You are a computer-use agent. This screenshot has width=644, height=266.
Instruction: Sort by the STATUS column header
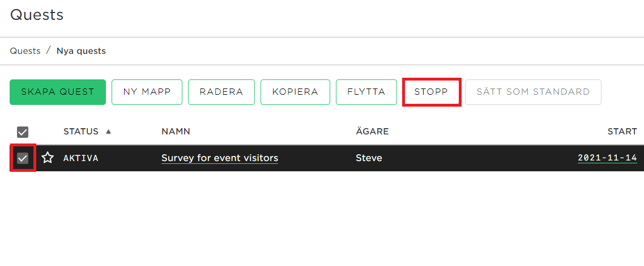[81, 132]
